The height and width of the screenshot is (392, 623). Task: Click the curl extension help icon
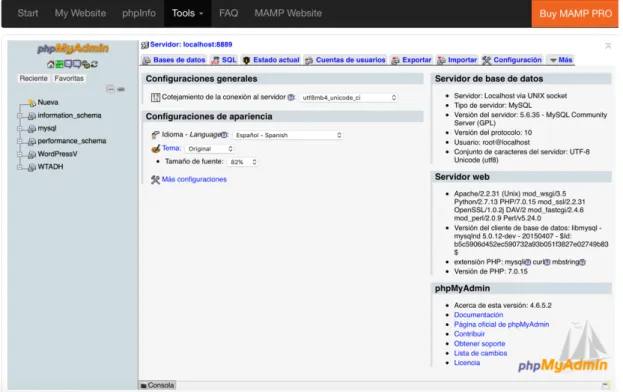547,262
